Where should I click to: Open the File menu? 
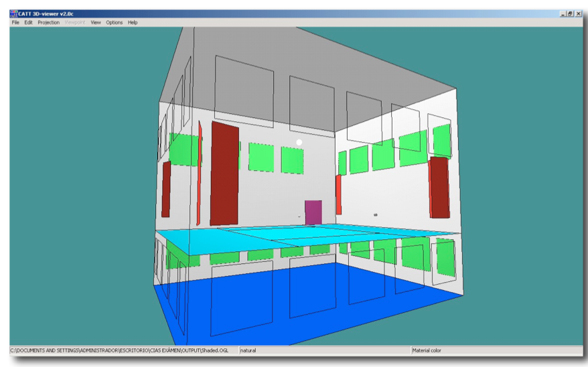tap(15, 23)
